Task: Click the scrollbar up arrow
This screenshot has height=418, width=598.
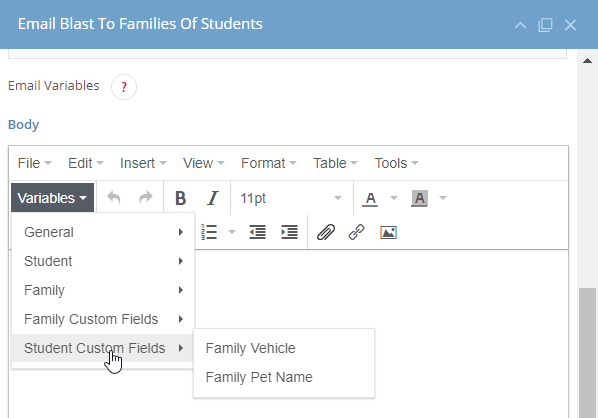Action: point(587,61)
